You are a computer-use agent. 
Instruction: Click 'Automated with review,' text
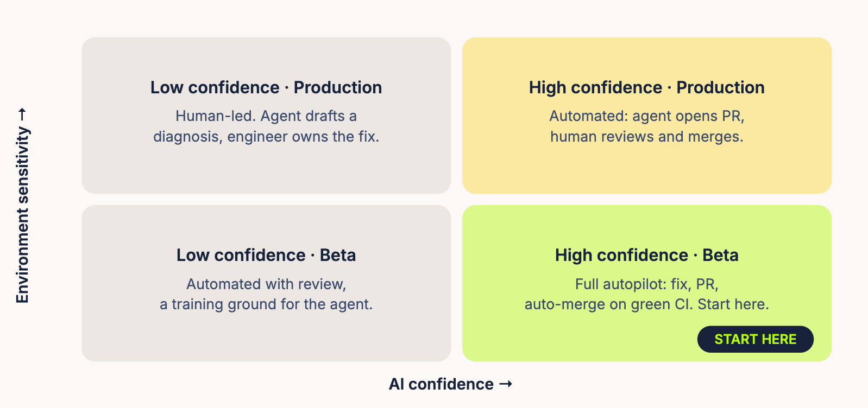click(266, 284)
